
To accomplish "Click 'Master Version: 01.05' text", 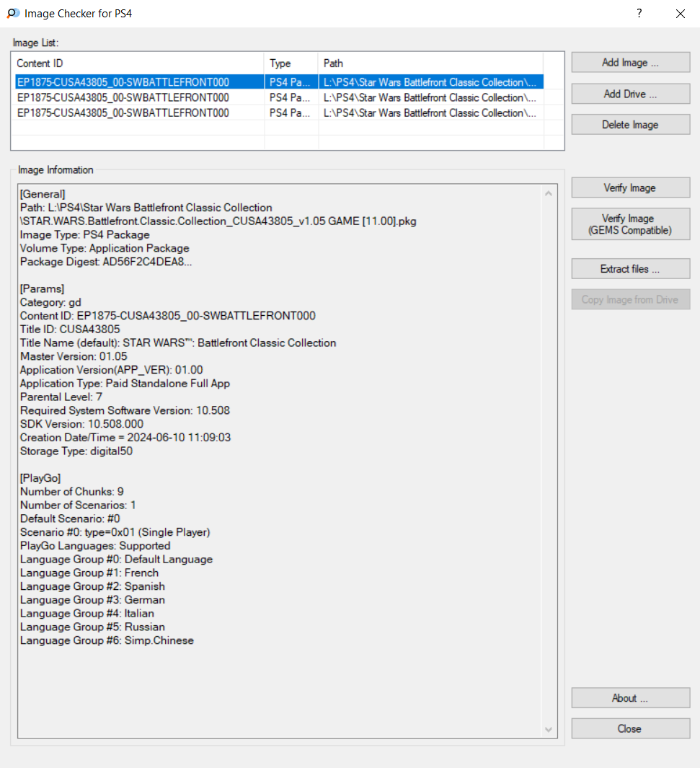I will [74, 356].
